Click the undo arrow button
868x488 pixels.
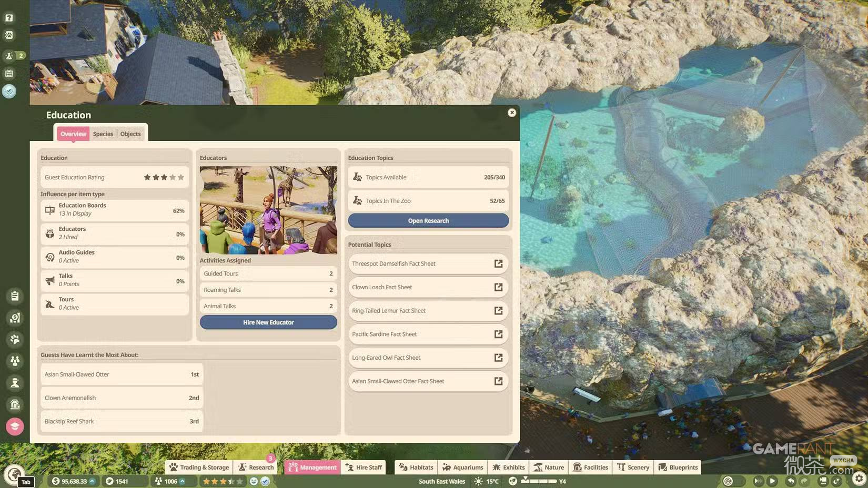790,481
